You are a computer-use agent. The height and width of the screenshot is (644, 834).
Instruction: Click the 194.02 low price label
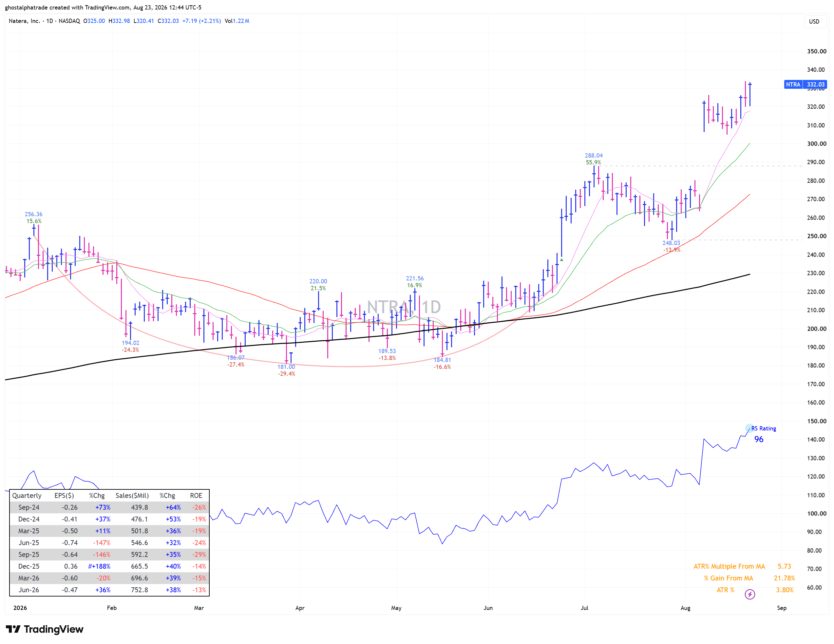131,343
